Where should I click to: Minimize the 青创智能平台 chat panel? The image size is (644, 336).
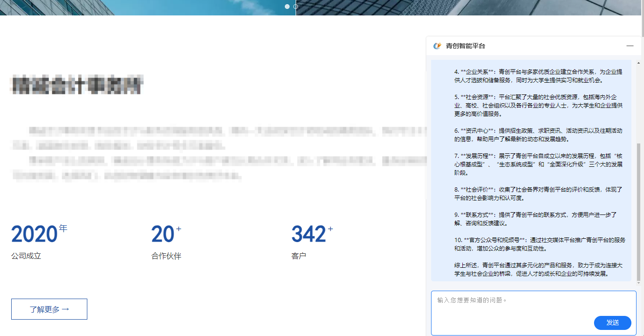click(x=630, y=46)
